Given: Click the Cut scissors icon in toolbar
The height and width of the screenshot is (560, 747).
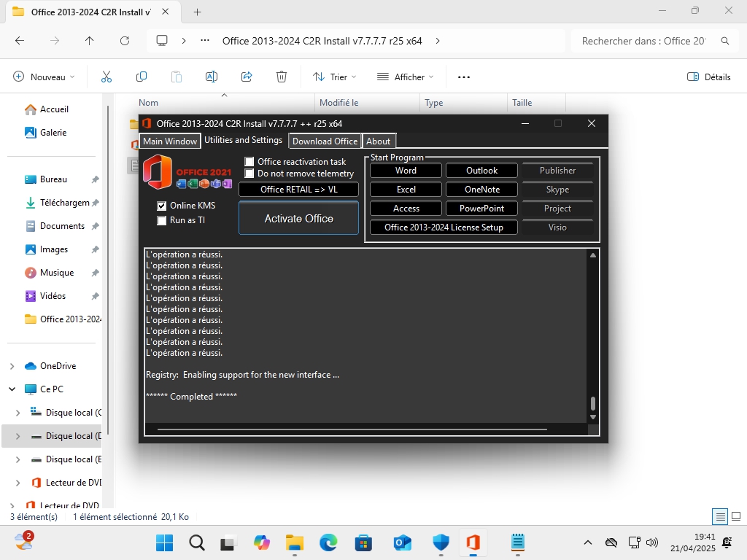Looking at the screenshot, I should pos(107,77).
